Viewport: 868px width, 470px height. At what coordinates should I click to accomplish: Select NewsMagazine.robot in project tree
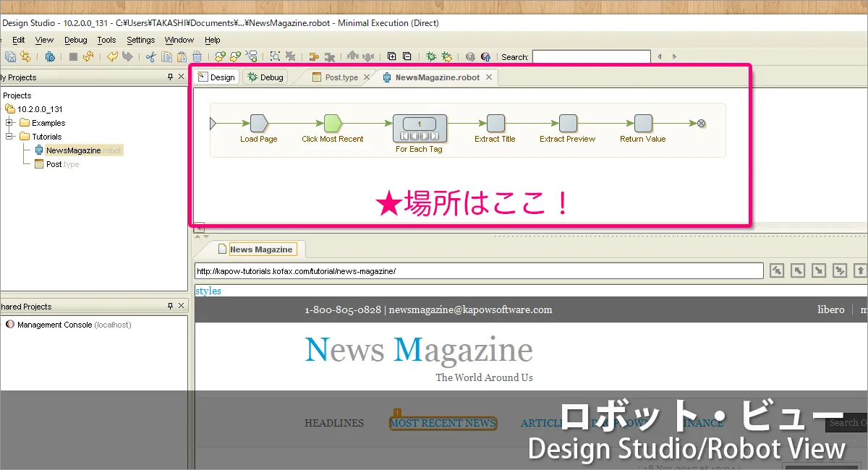pos(84,150)
